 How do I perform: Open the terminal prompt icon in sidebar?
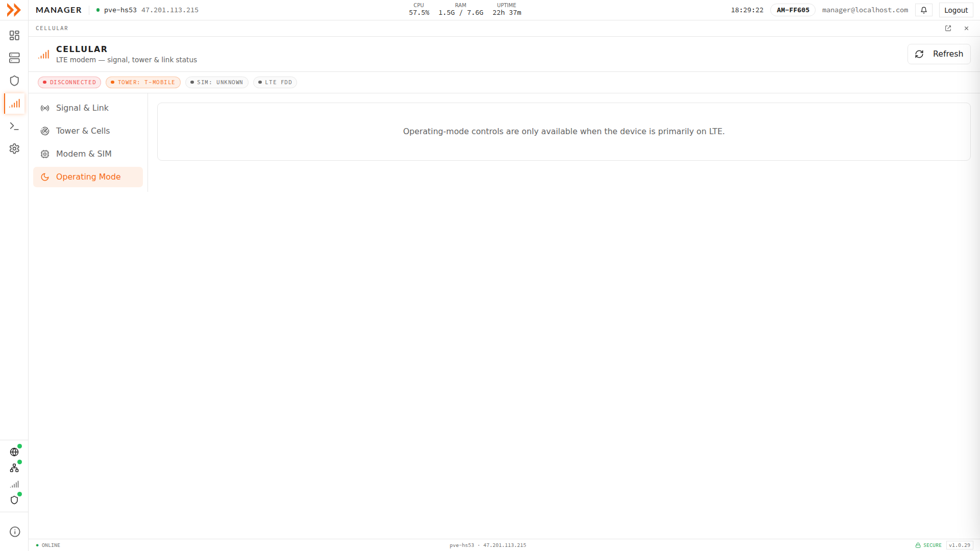(x=14, y=126)
